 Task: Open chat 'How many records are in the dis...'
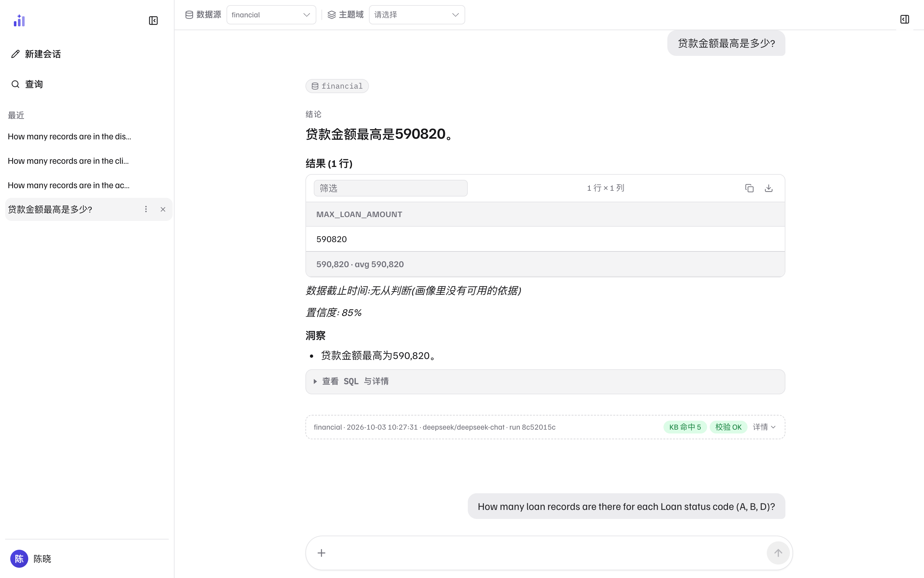70,136
